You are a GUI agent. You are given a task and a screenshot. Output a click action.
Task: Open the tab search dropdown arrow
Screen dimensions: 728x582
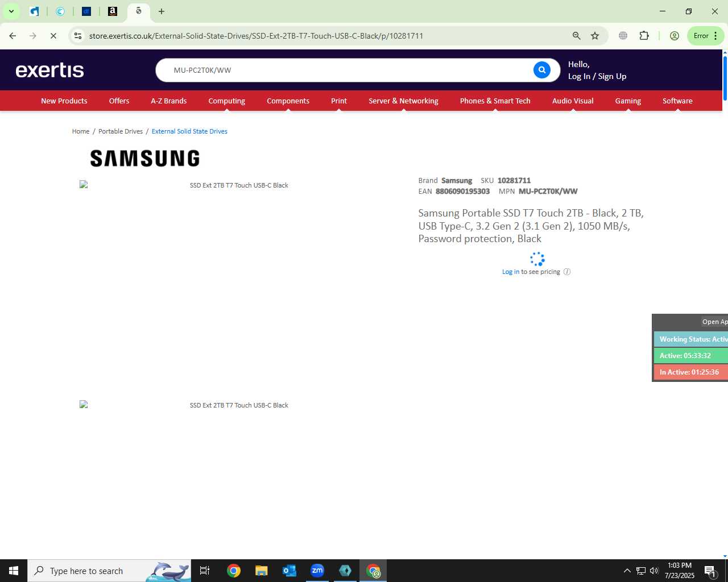pos(11,11)
